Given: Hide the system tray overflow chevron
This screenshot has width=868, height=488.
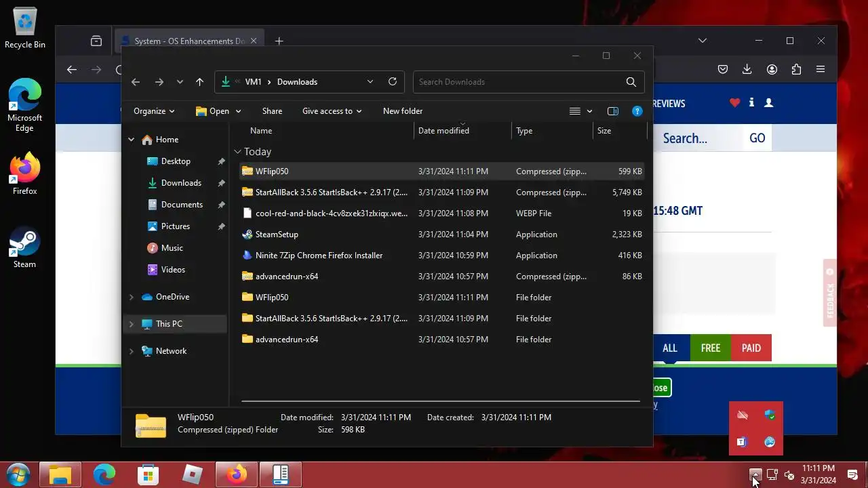Looking at the screenshot, I should (755, 474).
